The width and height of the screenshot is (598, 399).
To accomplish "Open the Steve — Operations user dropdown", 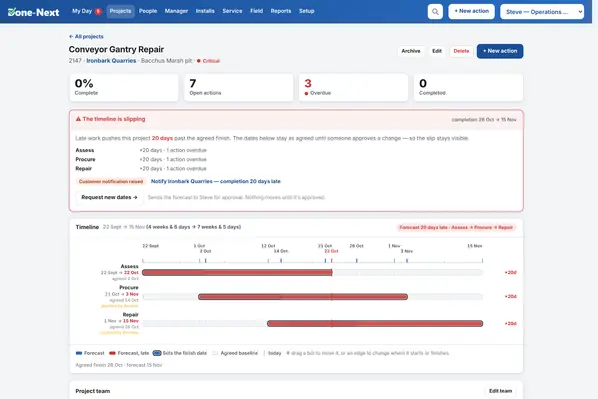I will pos(542,11).
